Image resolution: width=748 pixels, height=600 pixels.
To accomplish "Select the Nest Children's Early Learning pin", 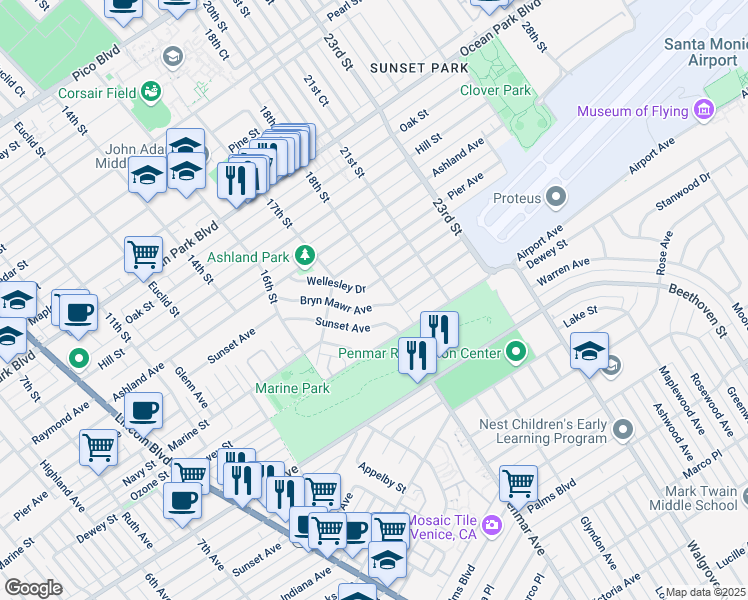I will click(623, 429).
